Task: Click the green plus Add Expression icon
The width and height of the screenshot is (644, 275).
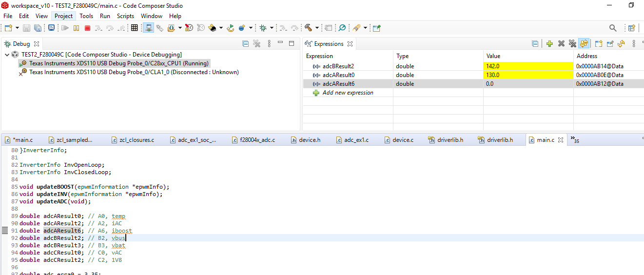Action: (x=549, y=43)
